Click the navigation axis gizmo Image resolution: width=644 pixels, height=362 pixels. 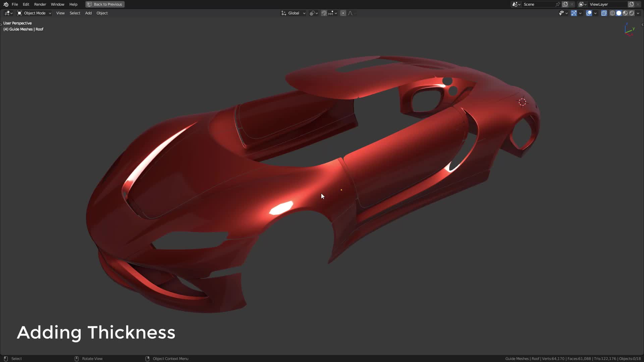(629, 29)
